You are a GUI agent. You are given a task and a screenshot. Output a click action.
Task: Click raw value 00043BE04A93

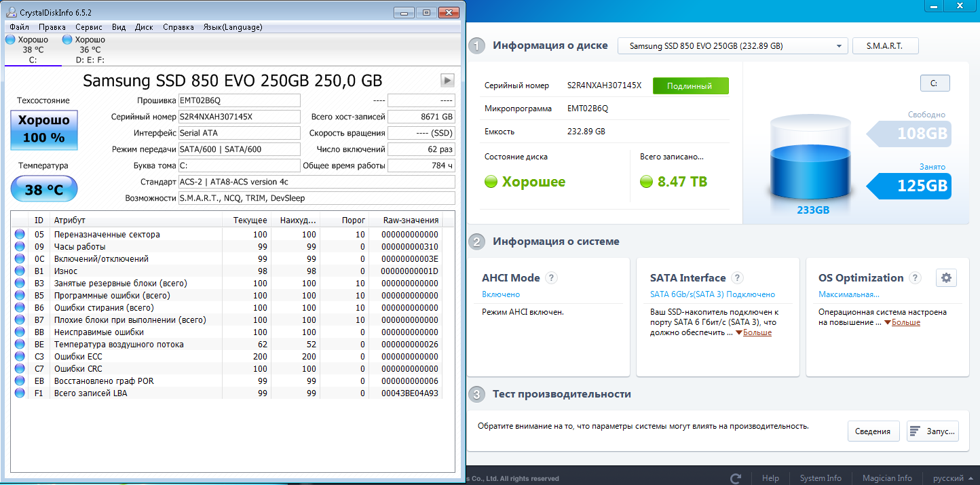tap(410, 393)
